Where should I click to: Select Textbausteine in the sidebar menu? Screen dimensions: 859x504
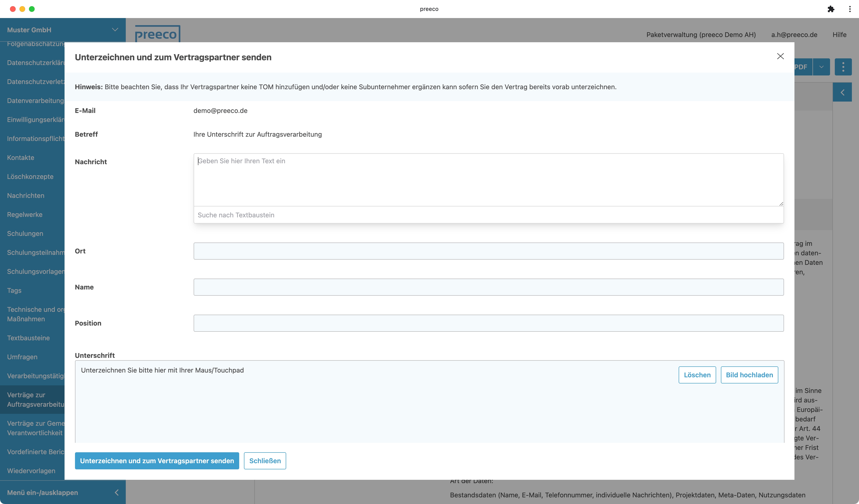coord(28,338)
